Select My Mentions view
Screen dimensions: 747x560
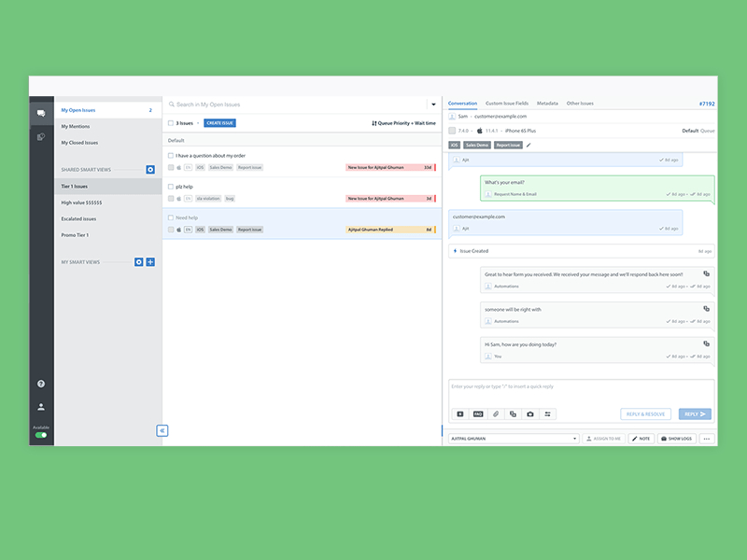(x=108, y=126)
